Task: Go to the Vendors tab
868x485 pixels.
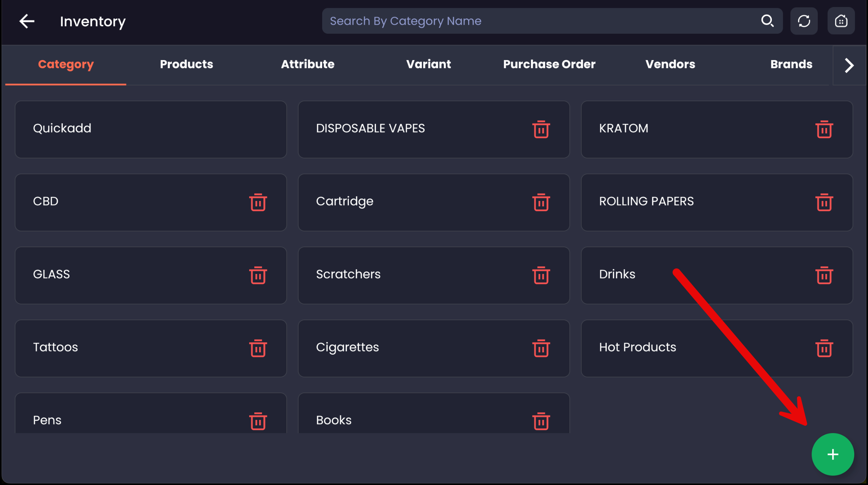Action: click(x=670, y=64)
